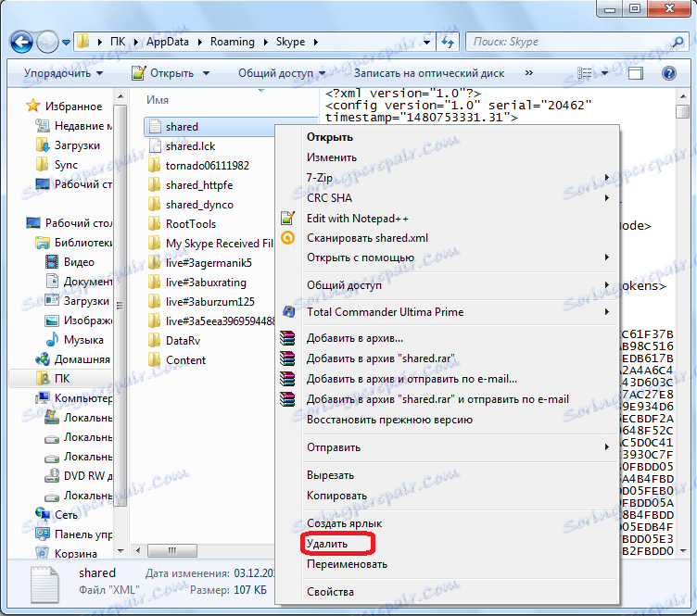Show more toolbar commands chevron
This screenshot has width=697, height=616.
(528, 73)
